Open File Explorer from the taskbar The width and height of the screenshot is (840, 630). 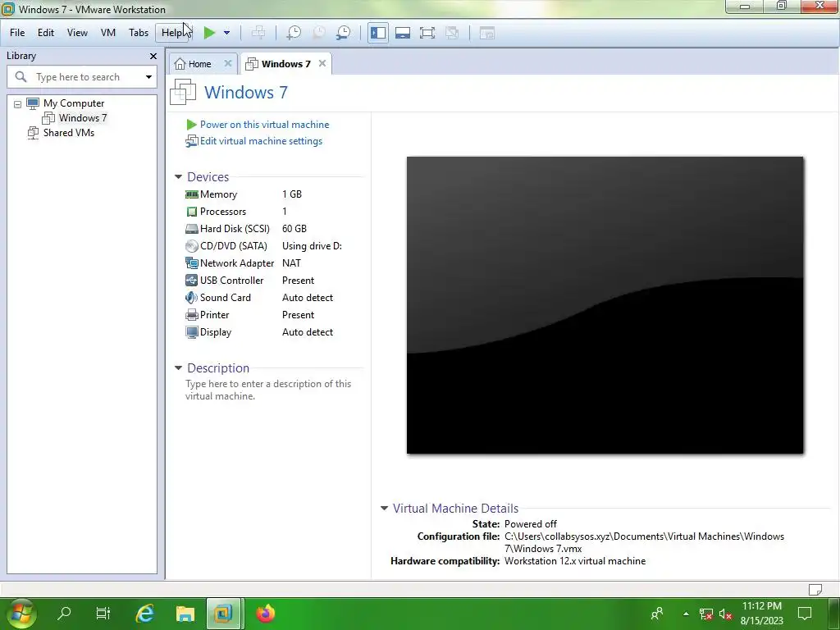click(185, 614)
